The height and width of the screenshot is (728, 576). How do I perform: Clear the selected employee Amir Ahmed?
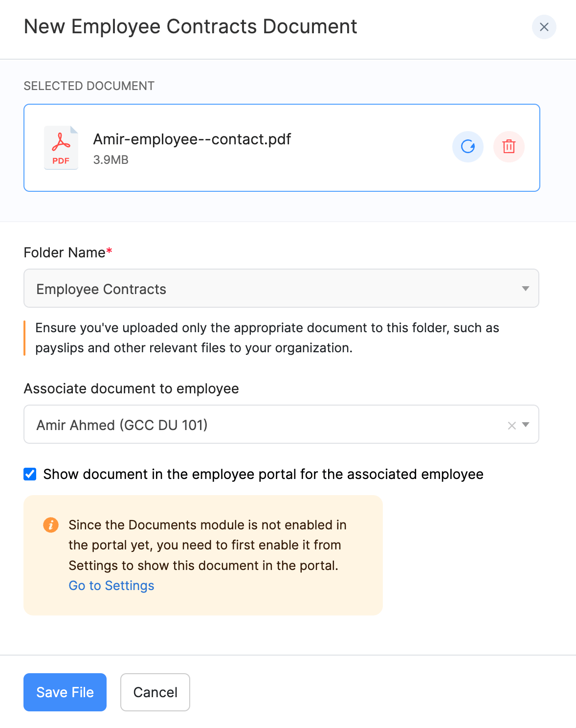click(511, 426)
